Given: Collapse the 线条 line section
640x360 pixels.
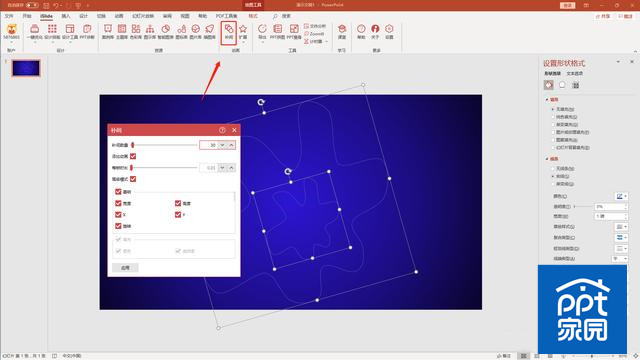Looking at the screenshot, I should 547,159.
